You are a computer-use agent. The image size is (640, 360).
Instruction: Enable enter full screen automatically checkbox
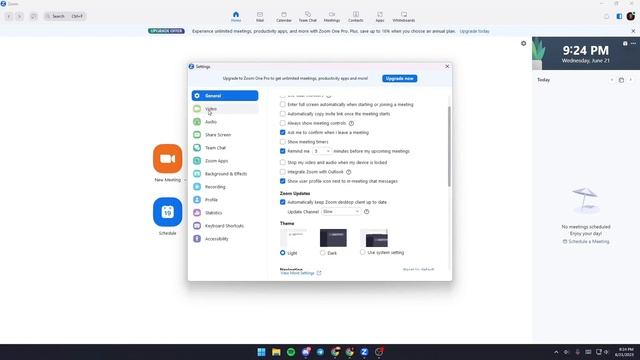pos(282,104)
